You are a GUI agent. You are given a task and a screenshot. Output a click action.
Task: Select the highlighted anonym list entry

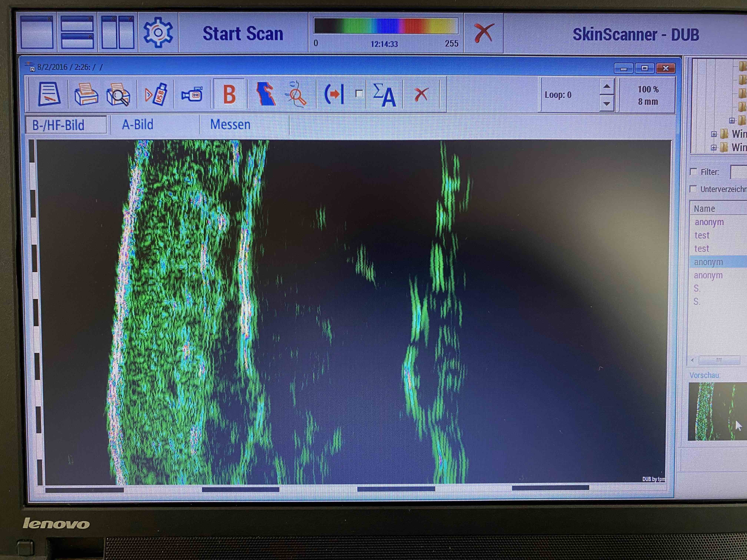point(708,262)
